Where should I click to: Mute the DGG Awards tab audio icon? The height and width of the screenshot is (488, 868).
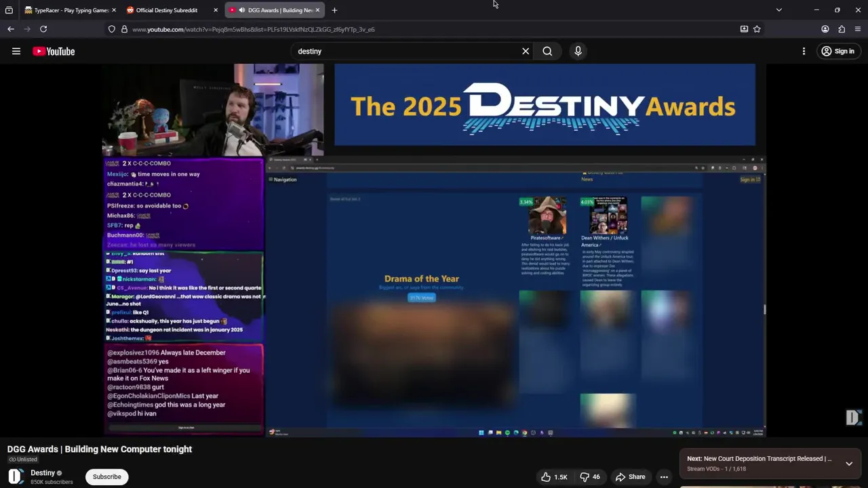click(x=242, y=10)
